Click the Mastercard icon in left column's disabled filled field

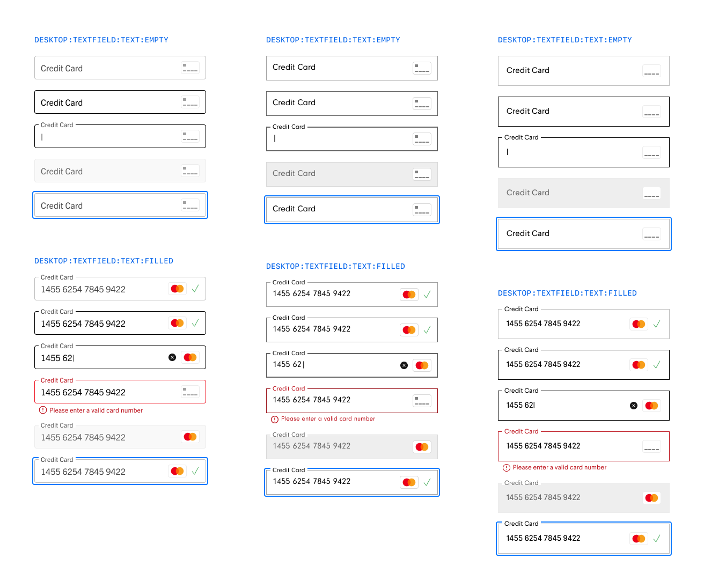pyautogui.click(x=190, y=437)
